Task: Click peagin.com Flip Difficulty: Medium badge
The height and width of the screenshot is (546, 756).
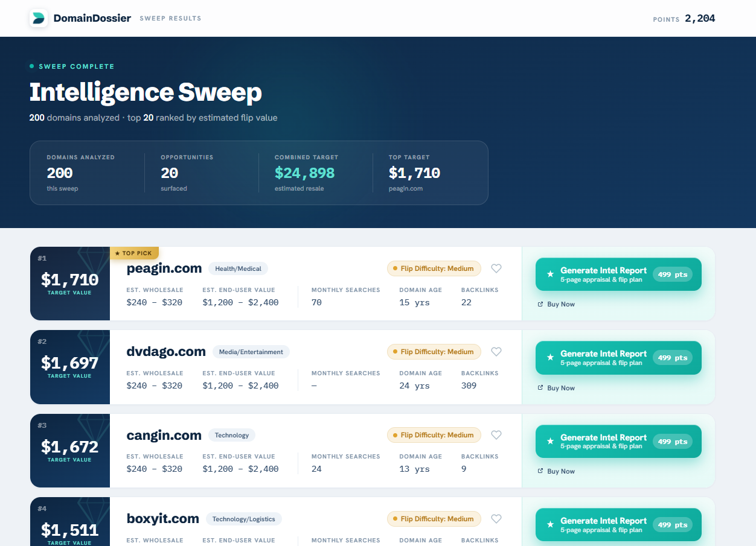Action: 434,268
